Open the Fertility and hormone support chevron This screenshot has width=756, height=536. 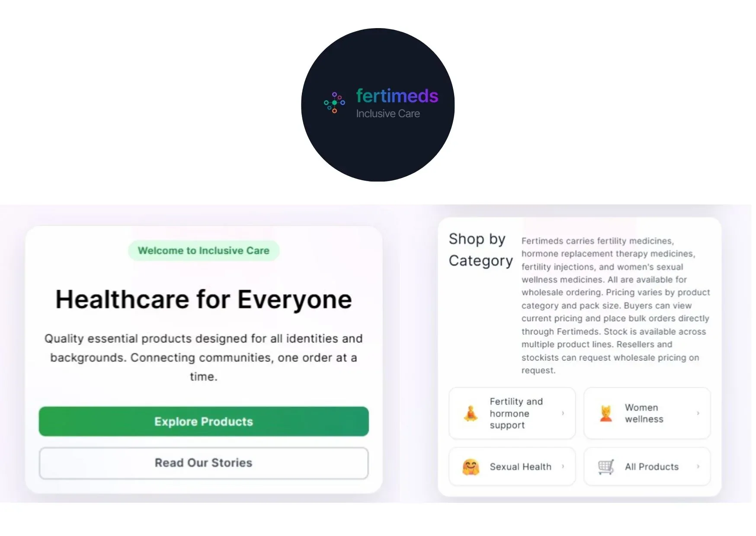tap(563, 413)
